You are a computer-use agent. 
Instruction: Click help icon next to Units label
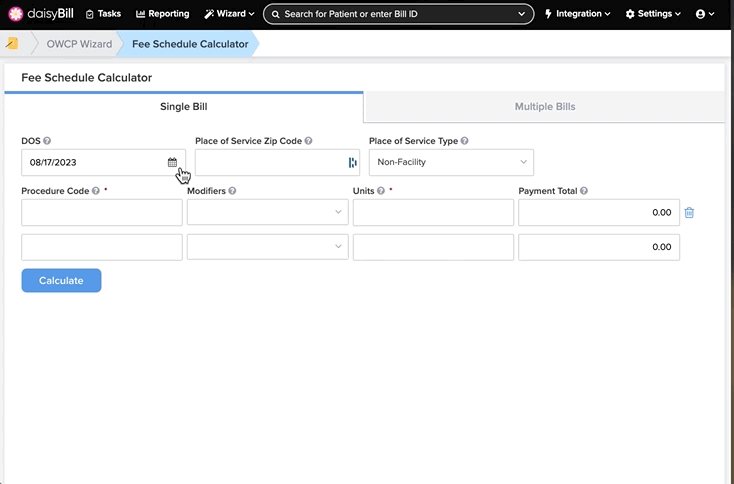(x=381, y=191)
